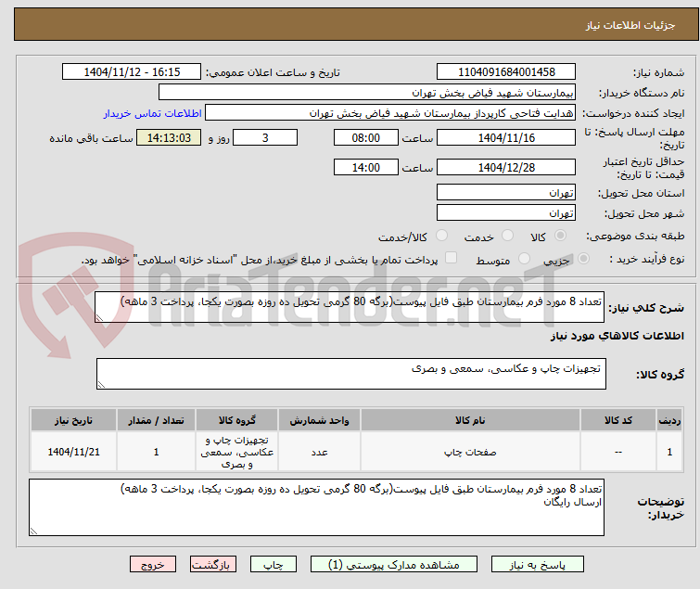Choose the جزیی purchase process radio

pos(583,259)
